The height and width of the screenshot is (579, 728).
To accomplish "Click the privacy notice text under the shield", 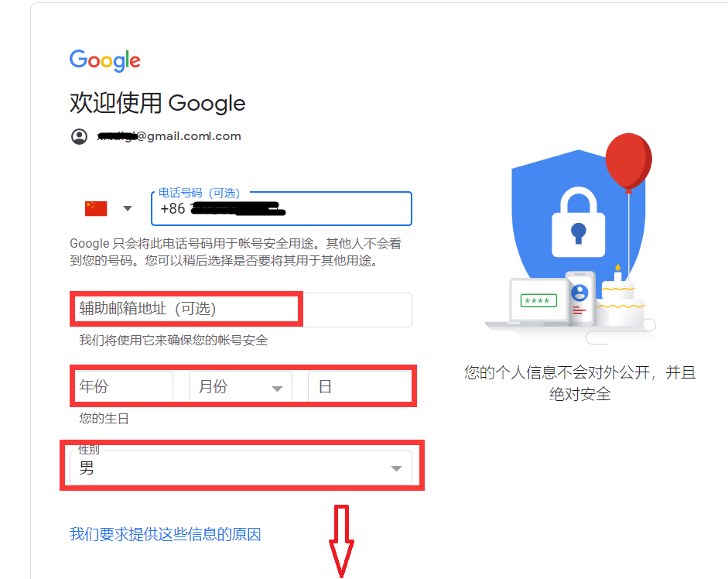I will 580,383.
